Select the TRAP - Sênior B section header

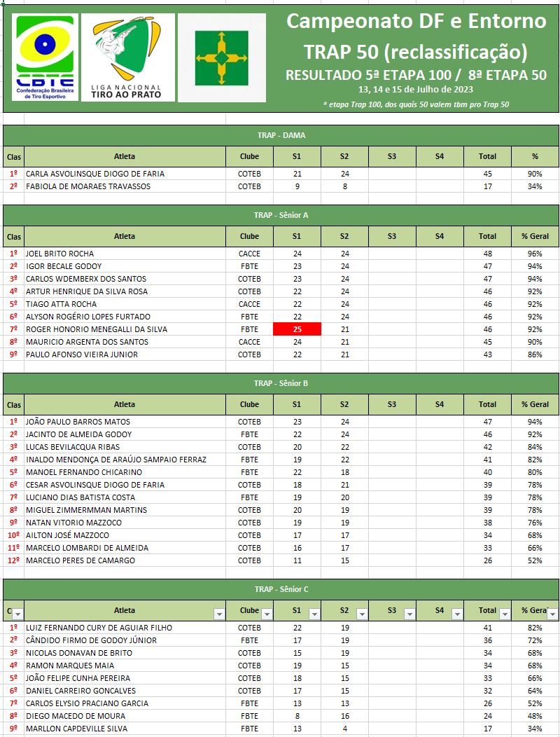coord(281,383)
